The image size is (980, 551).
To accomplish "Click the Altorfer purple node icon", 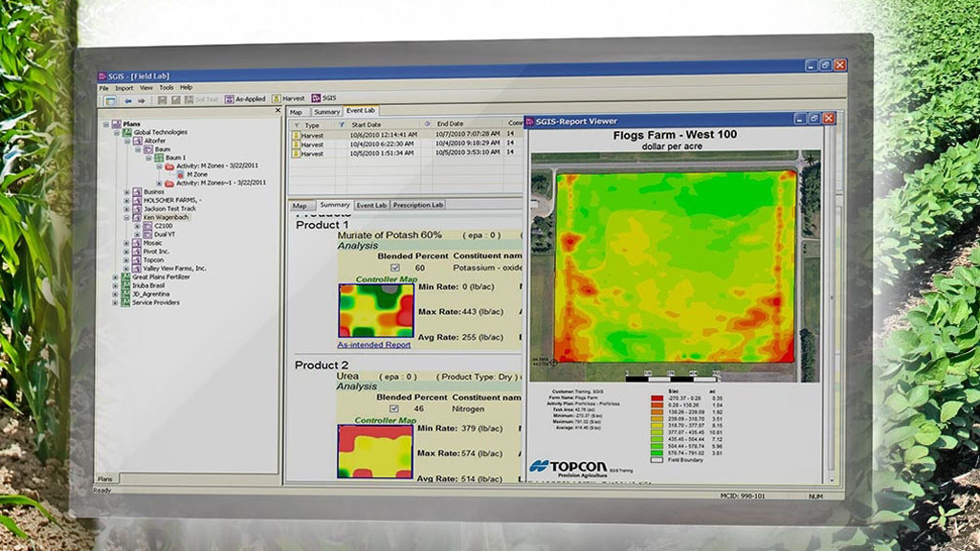I will coord(138,142).
